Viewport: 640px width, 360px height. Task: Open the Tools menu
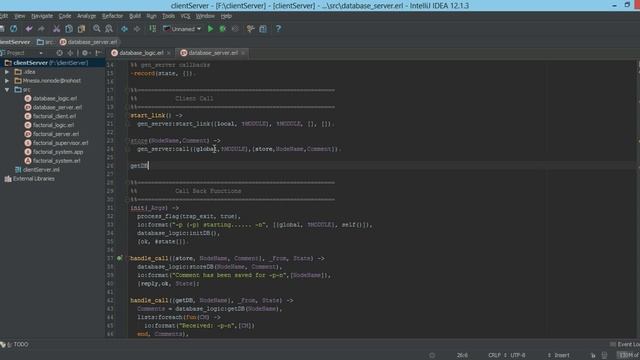[169, 16]
